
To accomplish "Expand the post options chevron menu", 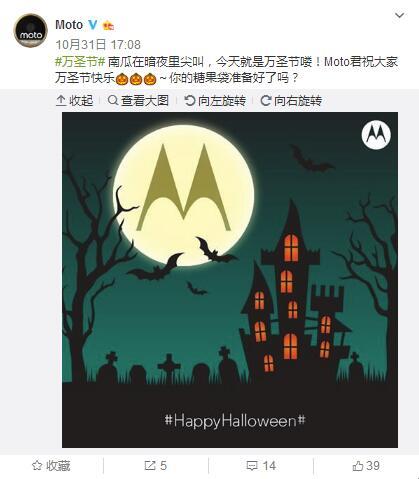I will pos(399,15).
